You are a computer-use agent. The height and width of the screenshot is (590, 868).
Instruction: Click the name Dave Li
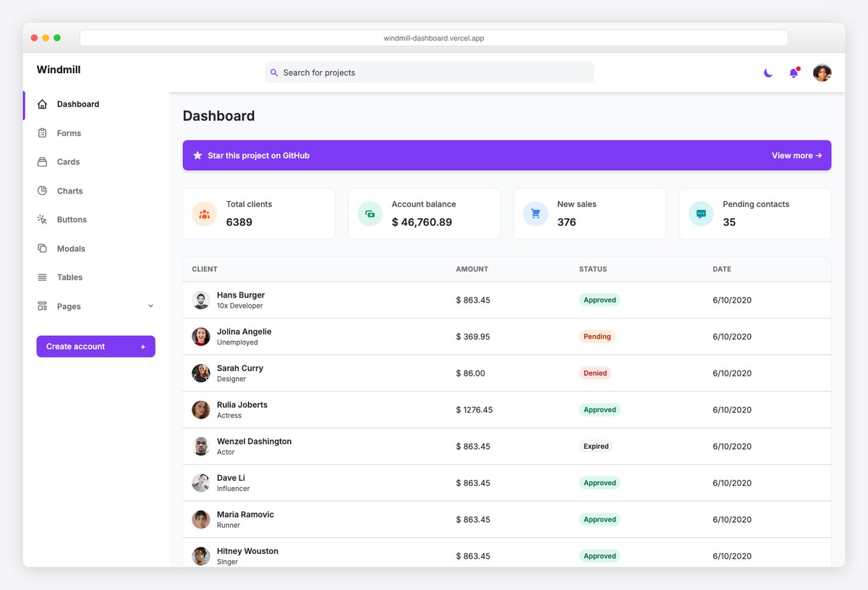pyautogui.click(x=231, y=478)
